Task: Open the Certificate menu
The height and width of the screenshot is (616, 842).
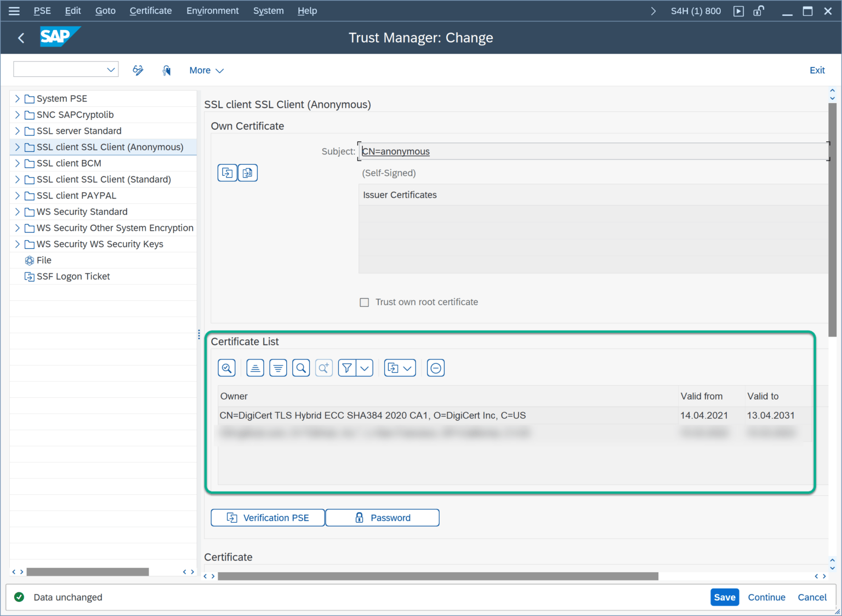Action: (x=150, y=11)
